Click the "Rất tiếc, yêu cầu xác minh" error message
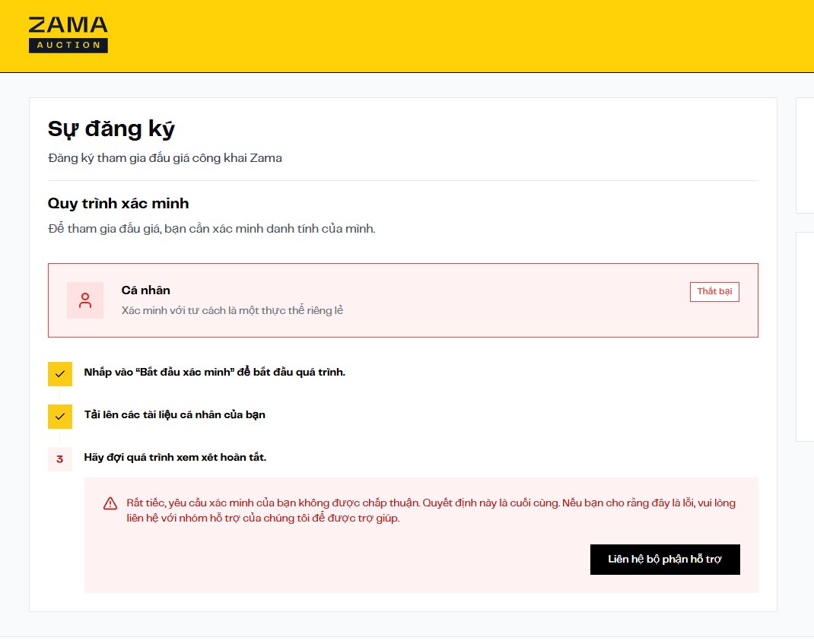 point(431,511)
